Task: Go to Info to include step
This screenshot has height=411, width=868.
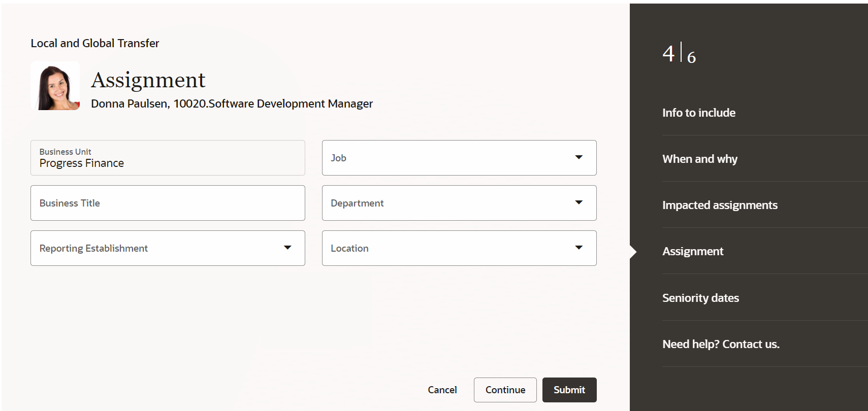Action: click(x=699, y=113)
